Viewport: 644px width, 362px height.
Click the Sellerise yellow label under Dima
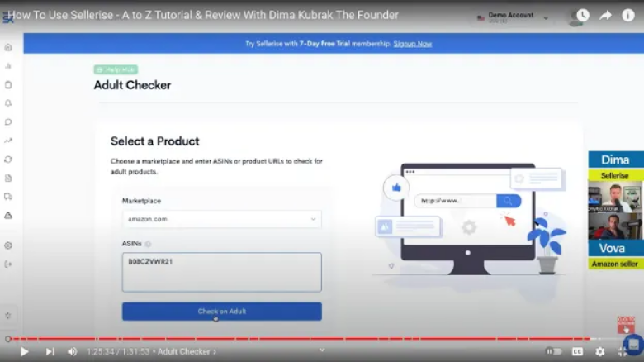[615, 175]
